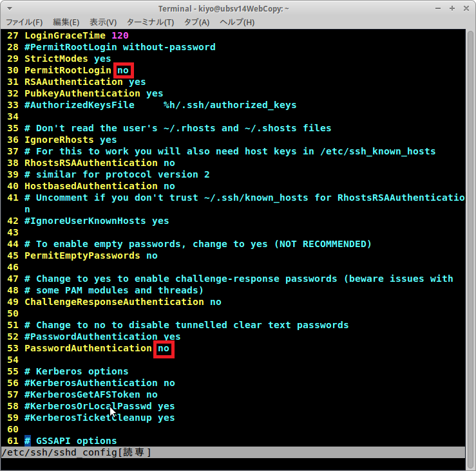The image size is (476, 471).
Task: Click 'IgnoreRhosts yes' on line 36
Action: (71, 140)
